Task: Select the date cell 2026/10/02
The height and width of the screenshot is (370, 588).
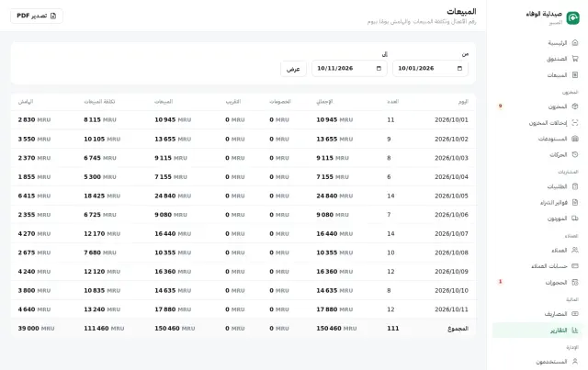Action: point(451,139)
